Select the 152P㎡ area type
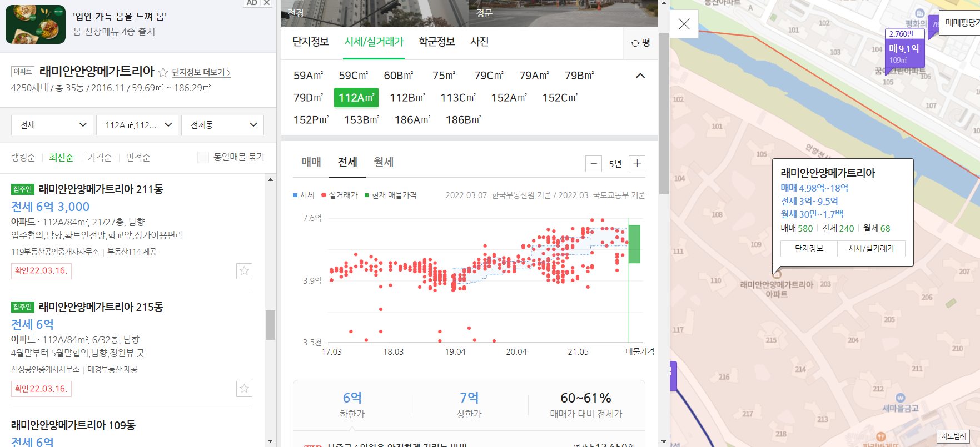The height and width of the screenshot is (447, 980). pyautogui.click(x=311, y=120)
